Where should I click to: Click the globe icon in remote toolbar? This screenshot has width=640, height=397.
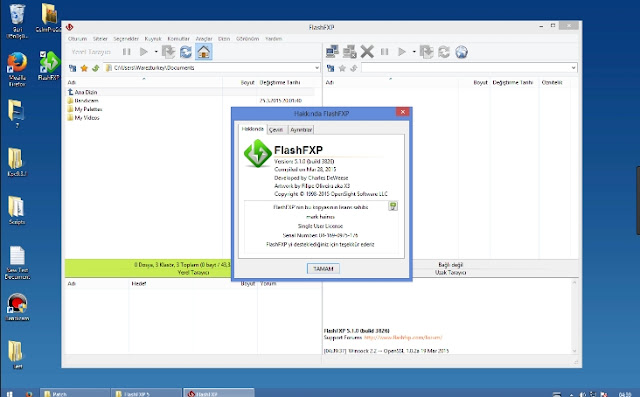pyautogui.click(x=461, y=52)
